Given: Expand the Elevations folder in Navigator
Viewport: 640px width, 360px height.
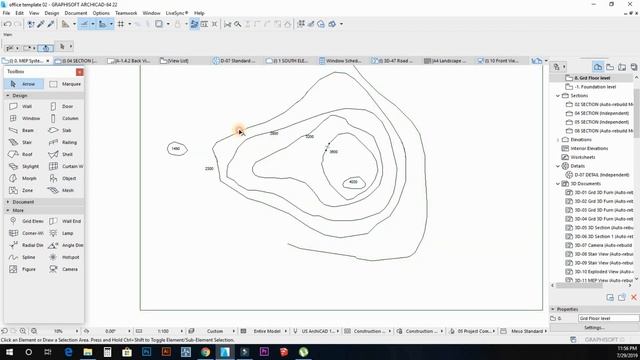Looking at the screenshot, I should click(x=558, y=140).
